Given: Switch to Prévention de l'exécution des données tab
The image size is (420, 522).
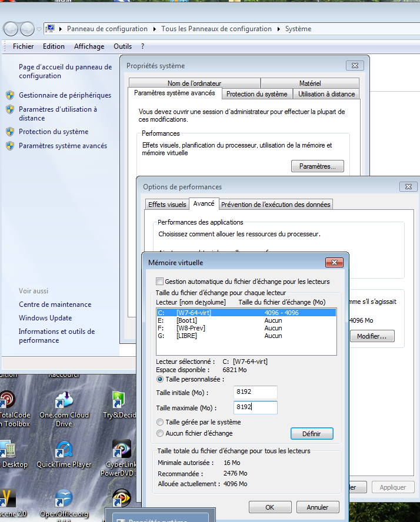Looking at the screenshot, I should [x=276, y=205].
